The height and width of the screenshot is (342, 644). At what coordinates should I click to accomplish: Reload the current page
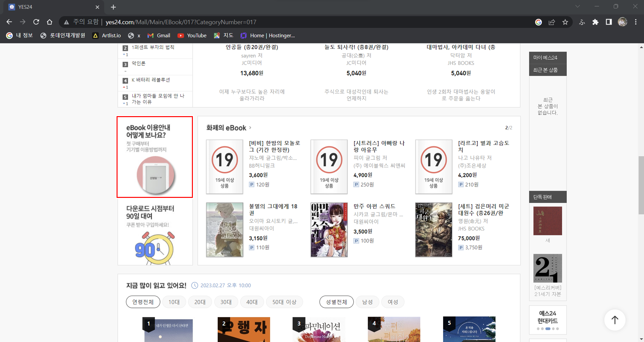pos(36,22)
